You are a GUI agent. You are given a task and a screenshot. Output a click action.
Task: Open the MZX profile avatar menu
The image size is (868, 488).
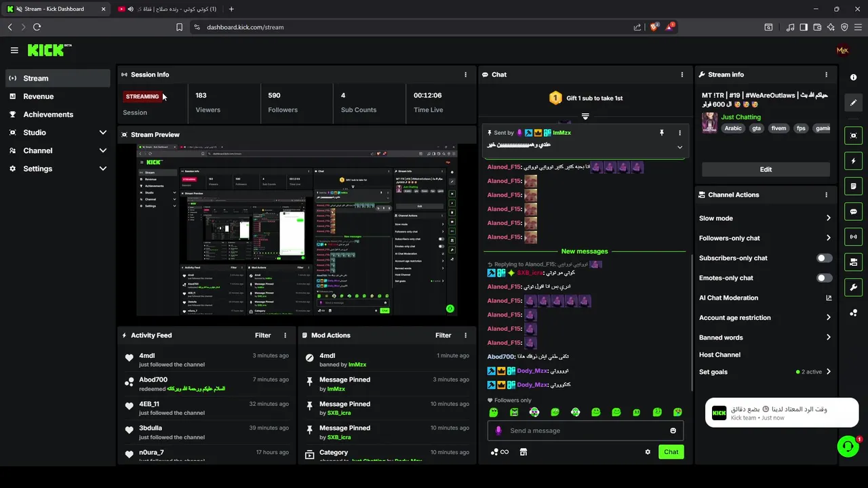click(842, 50)
